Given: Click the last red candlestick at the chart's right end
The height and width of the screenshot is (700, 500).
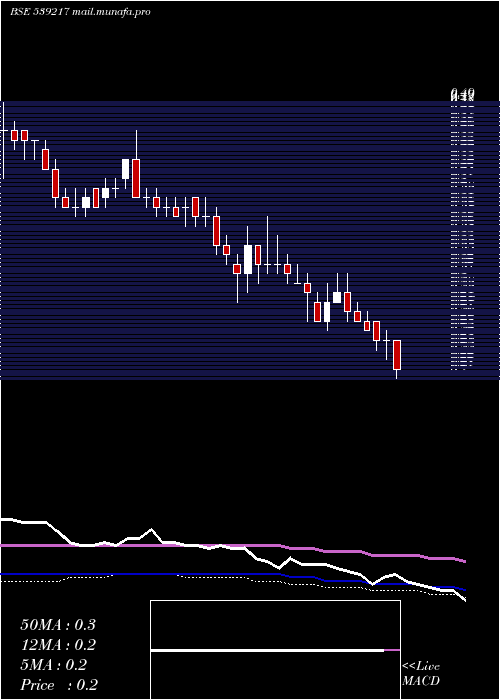Looking at the screenshot, I should (397, 355).
